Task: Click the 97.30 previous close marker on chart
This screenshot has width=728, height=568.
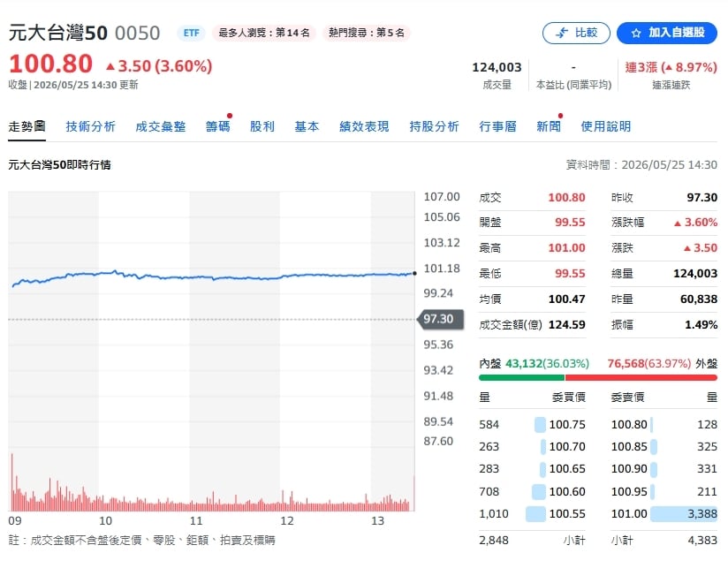Action: [440, 319]
